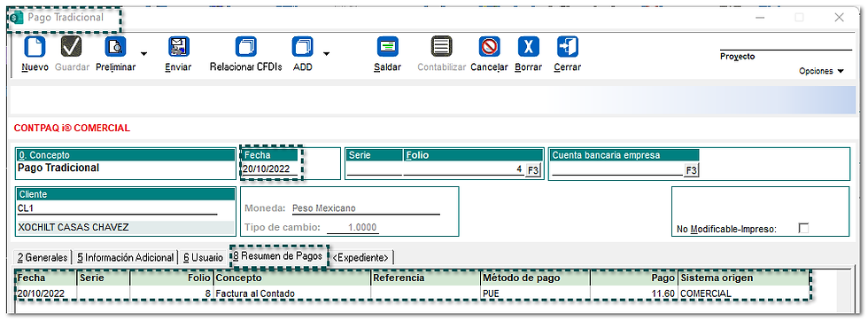868x321 pixels.
Task: Click the Pago column header
Action: (x=634, y=278)
